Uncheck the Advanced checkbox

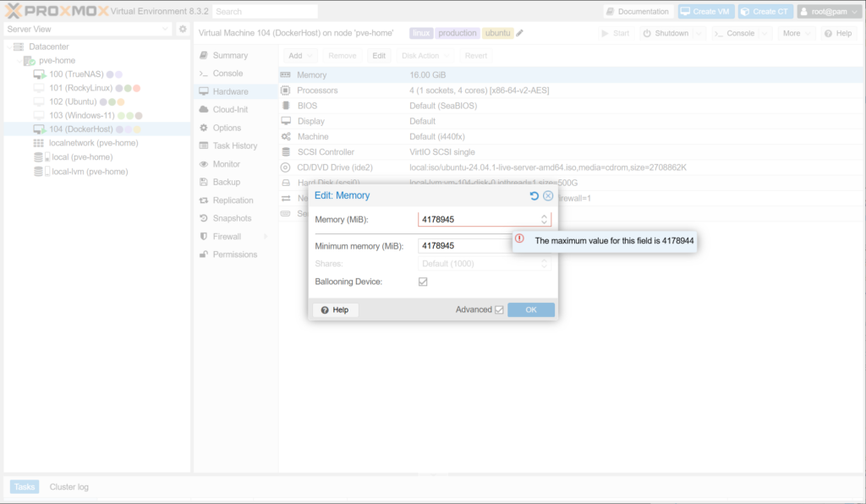(499, 310)
